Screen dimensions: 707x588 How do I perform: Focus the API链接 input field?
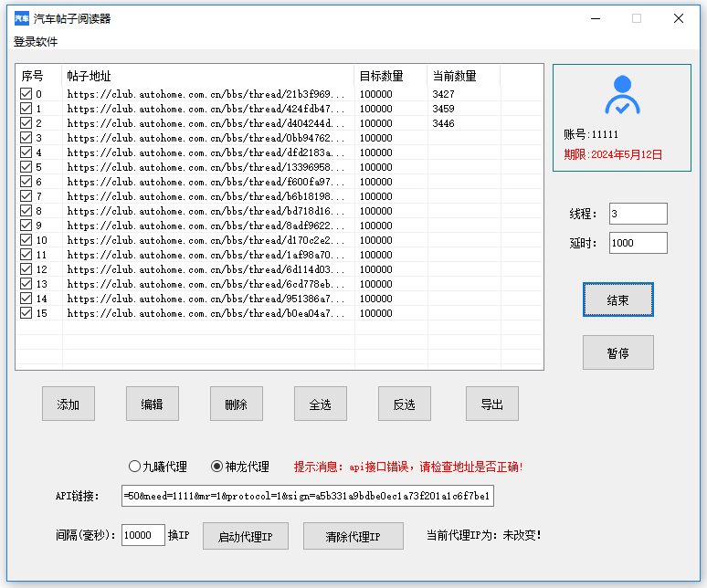pyautogui.click(x=308, y=496)
